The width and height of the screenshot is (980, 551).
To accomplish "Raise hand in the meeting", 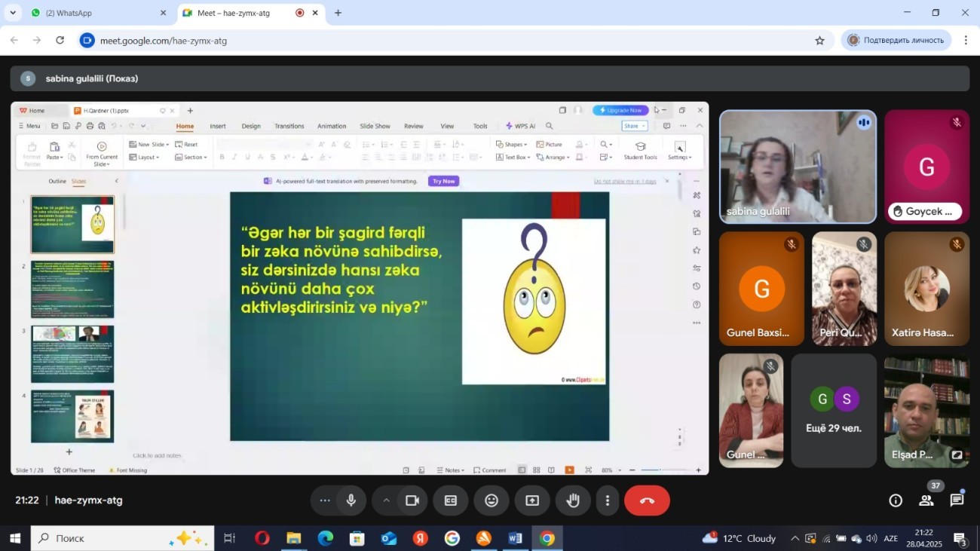I will click(x=573, y=500).
